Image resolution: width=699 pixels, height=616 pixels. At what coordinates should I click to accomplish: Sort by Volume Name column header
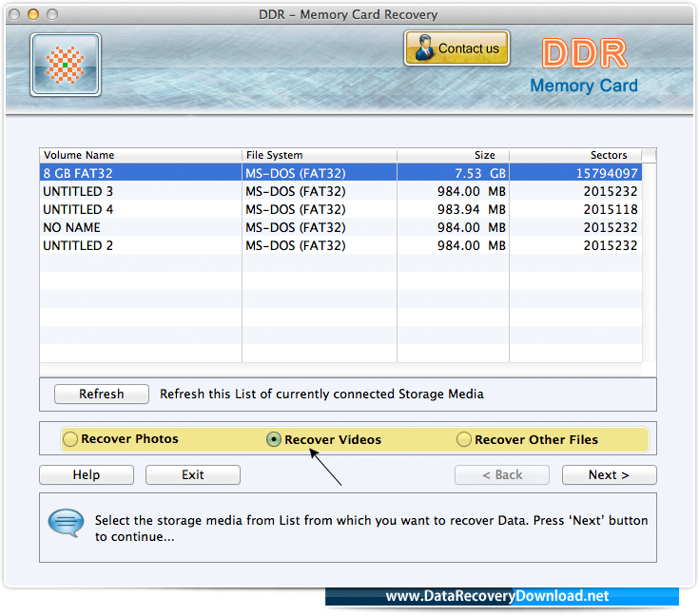tap(141, 155)
